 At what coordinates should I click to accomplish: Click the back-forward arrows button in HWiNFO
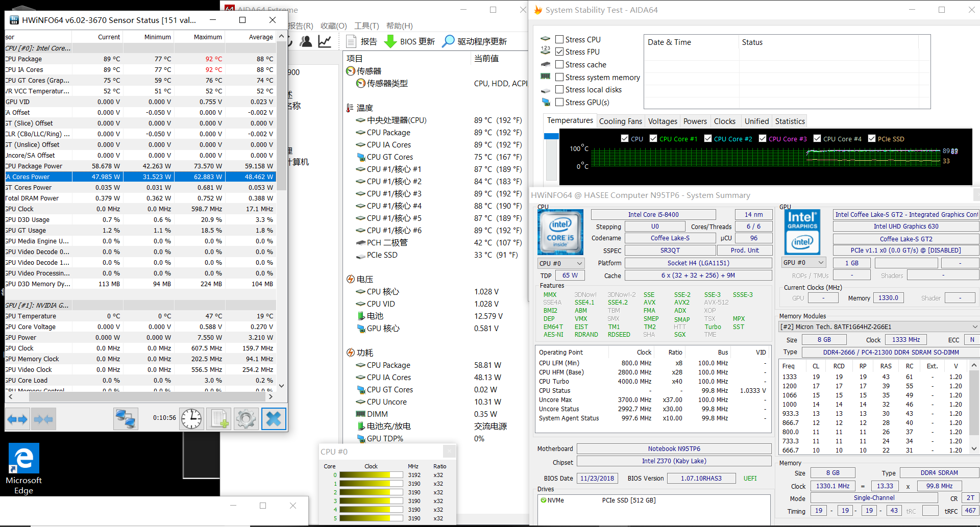click(x=17, y=418)
